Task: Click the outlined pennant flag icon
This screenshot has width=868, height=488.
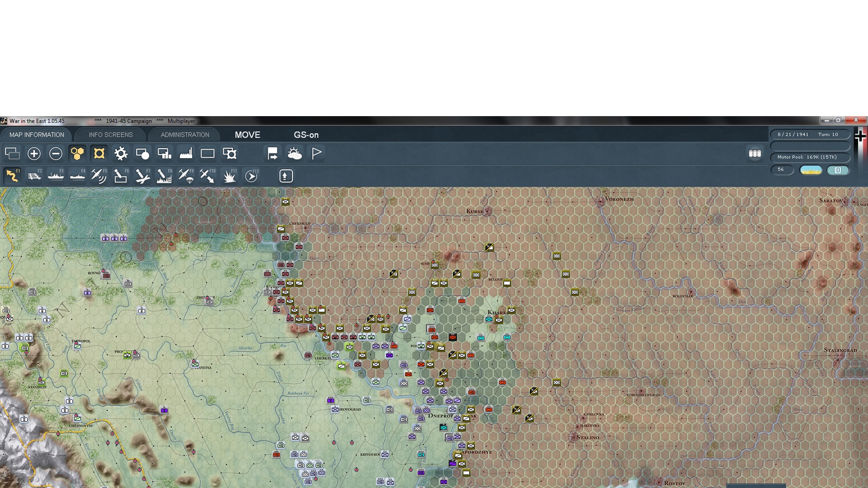Action: pos(316,154)
